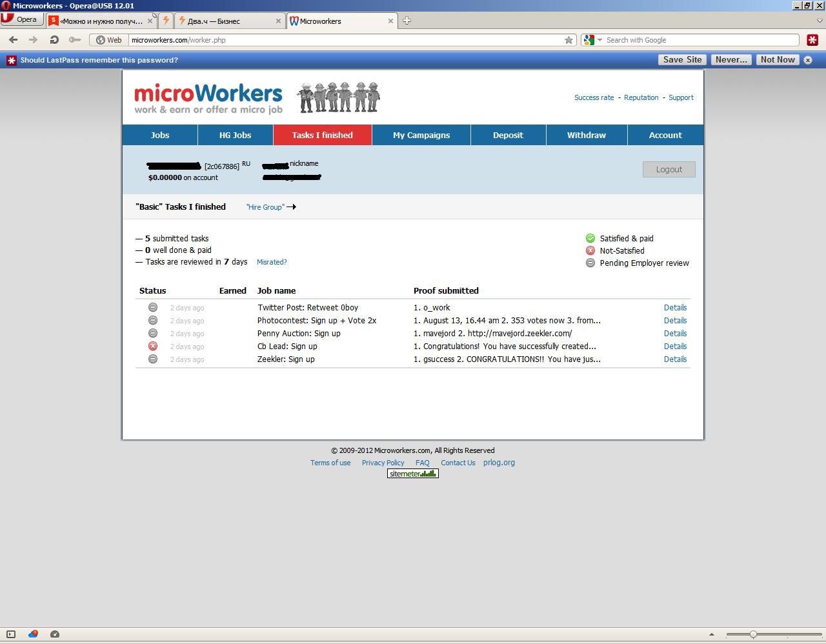The height and width of the screenshot is (644, 826).
Task: Click the Misrated? link
Action: click(272, 262)
